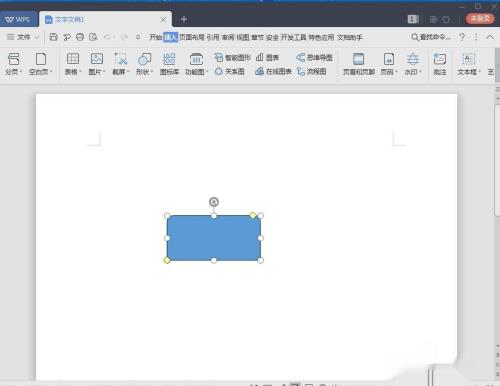500x386 pixels.
Task: Click the 页眉和页脚 header and footer icon
Action: click(x=359, y=64)
